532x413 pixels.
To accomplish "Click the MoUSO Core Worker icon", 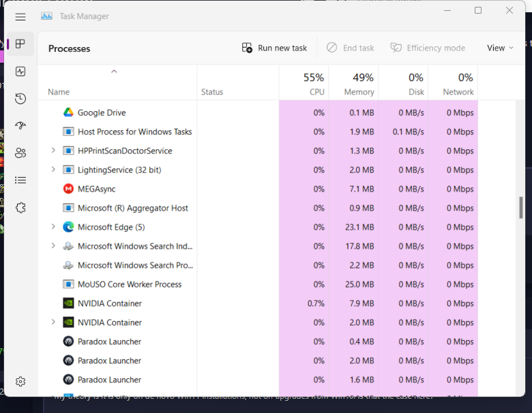I will 68,284.
